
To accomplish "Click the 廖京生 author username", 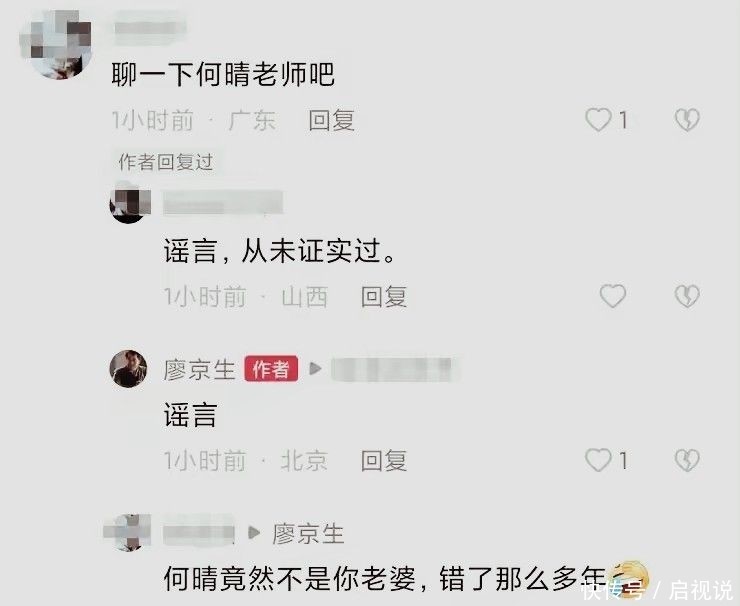I will tap(199, 369).
